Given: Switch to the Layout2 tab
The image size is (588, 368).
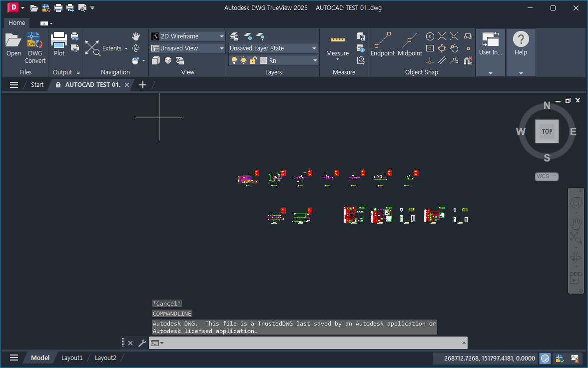Looking at the screenshot, I should point(105,358).
